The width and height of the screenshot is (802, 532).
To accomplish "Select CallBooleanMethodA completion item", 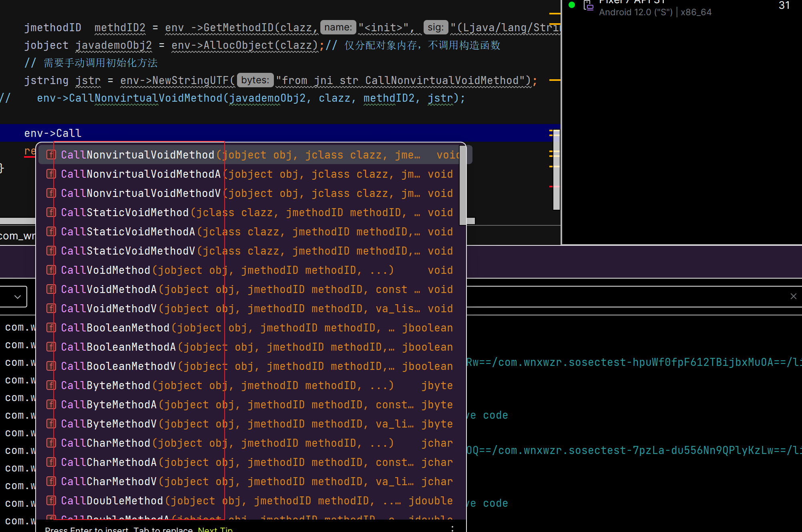I will click(251, 347).
